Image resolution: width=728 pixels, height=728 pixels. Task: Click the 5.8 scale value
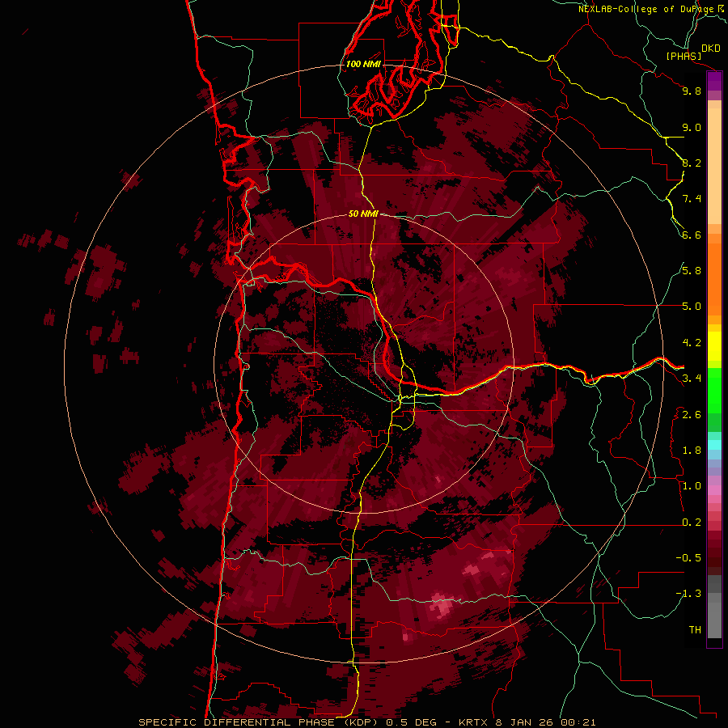pyautogui.click(x=692, y=271)
